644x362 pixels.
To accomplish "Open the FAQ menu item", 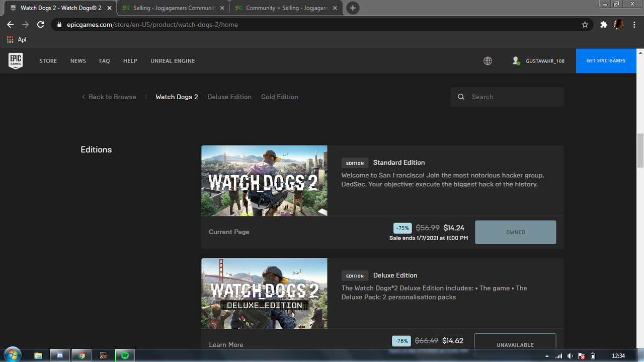I will pyautogui.click(x=105, y=61).
